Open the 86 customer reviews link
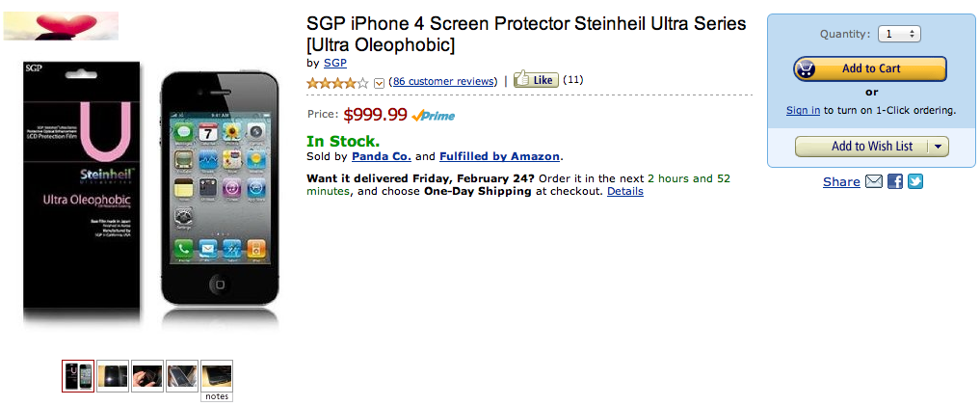980x406 pixels. tap(443, 81)
